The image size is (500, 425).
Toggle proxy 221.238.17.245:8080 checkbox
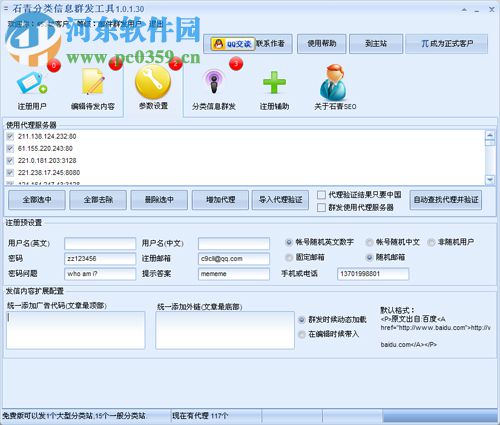pos(10,172)
